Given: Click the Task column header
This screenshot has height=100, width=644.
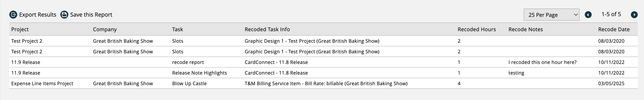Looking at the screenshot, I should (177, 29).
